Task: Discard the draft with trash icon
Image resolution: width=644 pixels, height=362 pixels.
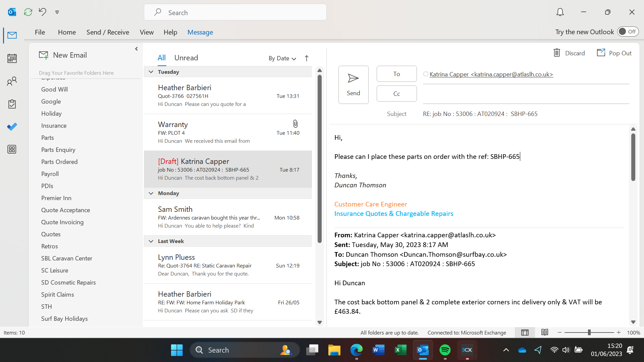Action: pyautogui.click(x=569, y=53)
